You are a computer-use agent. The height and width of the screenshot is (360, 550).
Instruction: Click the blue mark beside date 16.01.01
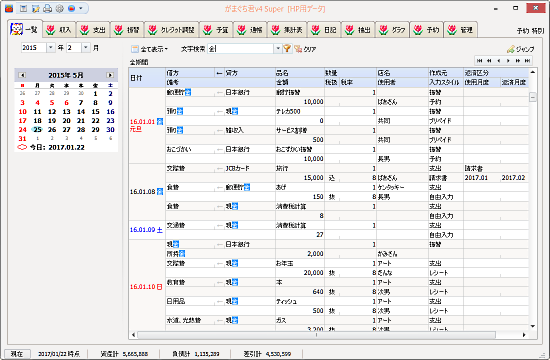(x=160, y=121)
